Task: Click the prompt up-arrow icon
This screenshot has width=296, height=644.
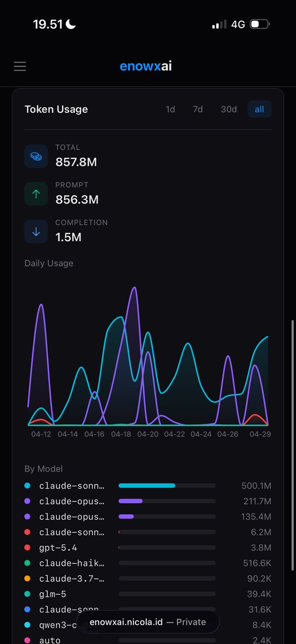Action: [36, 194]
